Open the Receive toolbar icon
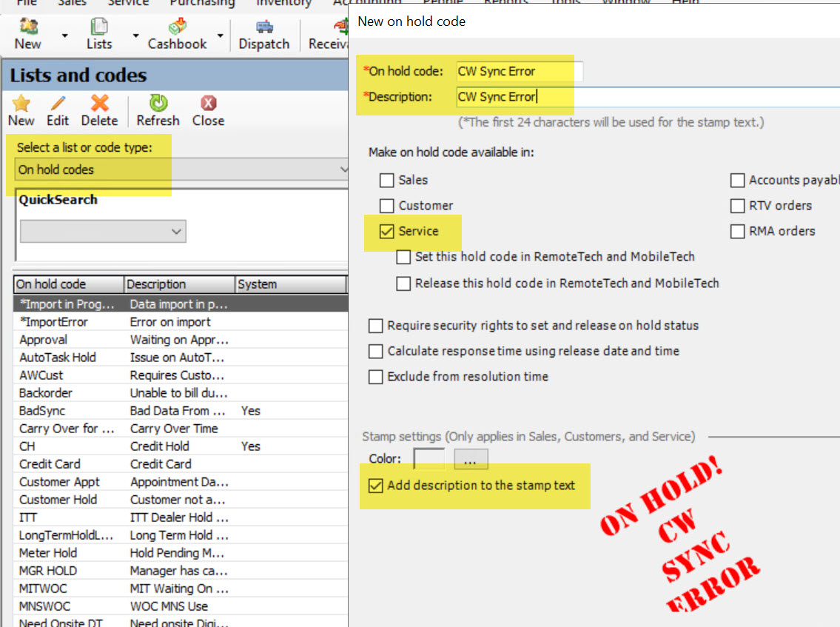The height and width of the screenshot is (627, 840). pos(328,33)
